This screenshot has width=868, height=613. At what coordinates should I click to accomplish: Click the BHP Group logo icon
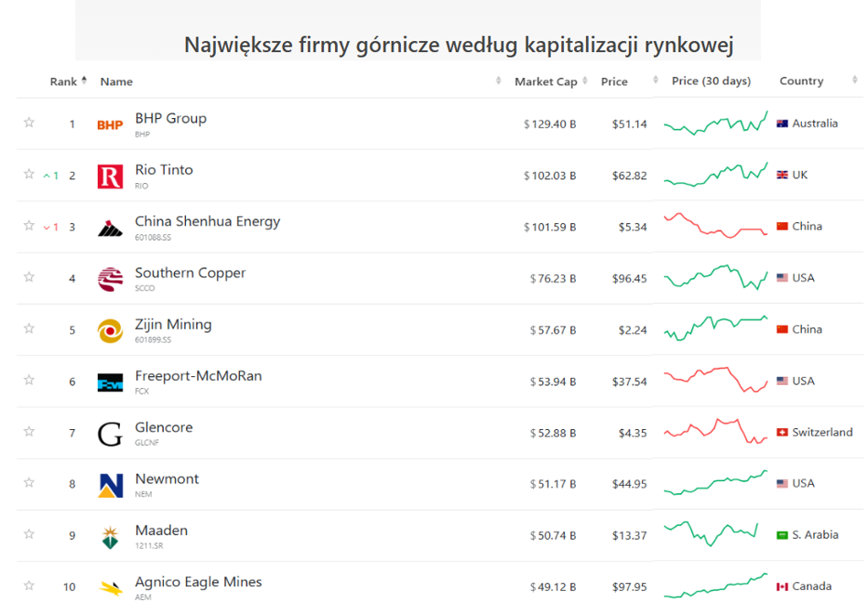(x=110, y=125)
